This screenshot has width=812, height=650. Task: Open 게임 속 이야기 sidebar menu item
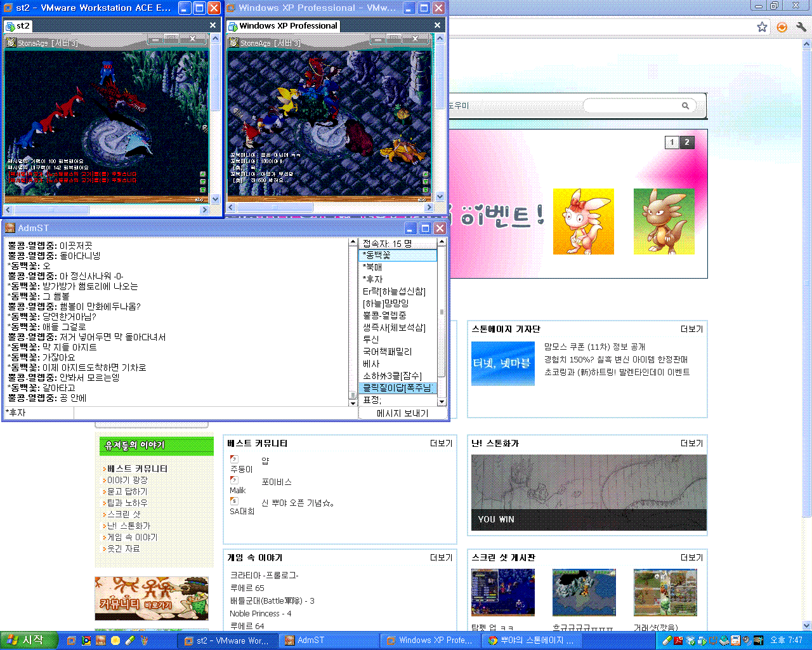click(x=132, y=537)
